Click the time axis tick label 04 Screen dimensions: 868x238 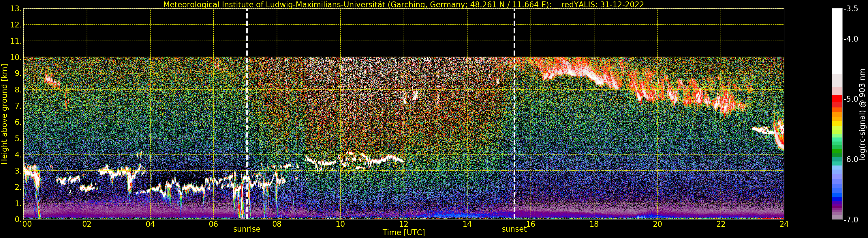click(x=150, y=224)
